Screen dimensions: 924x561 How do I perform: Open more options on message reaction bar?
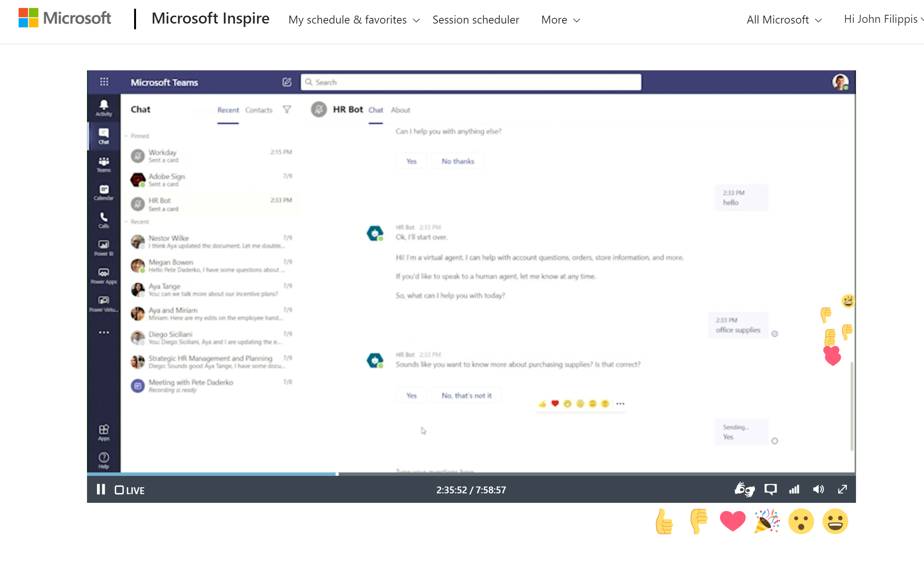620,404
